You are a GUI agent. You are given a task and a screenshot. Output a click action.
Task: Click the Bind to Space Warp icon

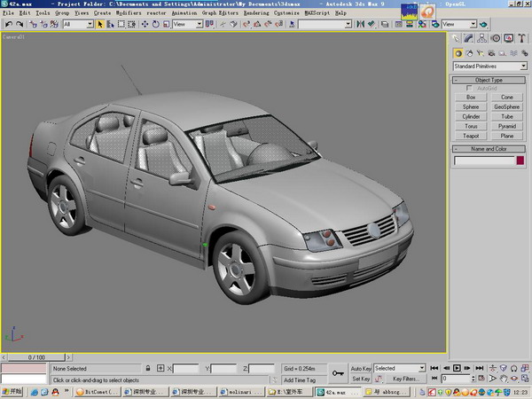(x=54, y=24)
